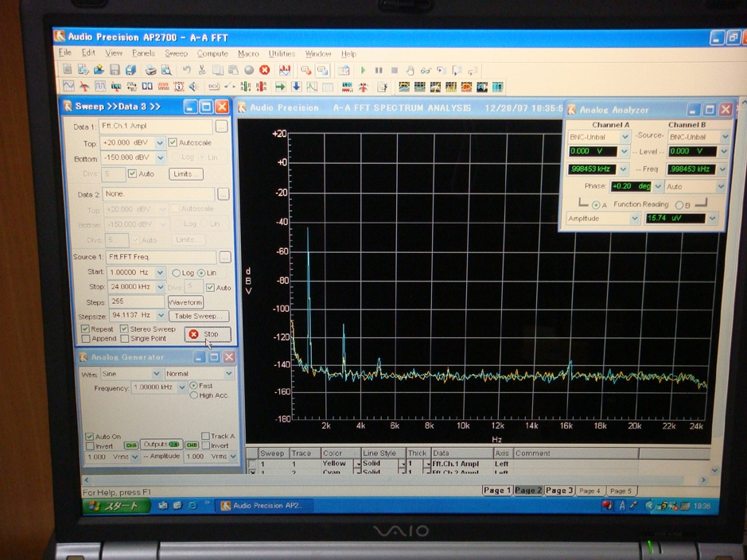Click the Outputs button in Analog Generator
The height and width of the screenshot is (560, 747).
tap(161, 445)
